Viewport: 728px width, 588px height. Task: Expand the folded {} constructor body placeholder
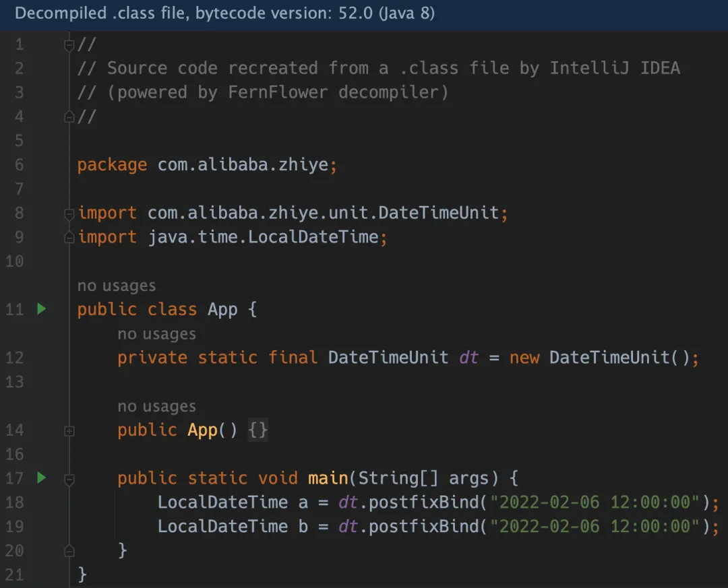[257, 430]
